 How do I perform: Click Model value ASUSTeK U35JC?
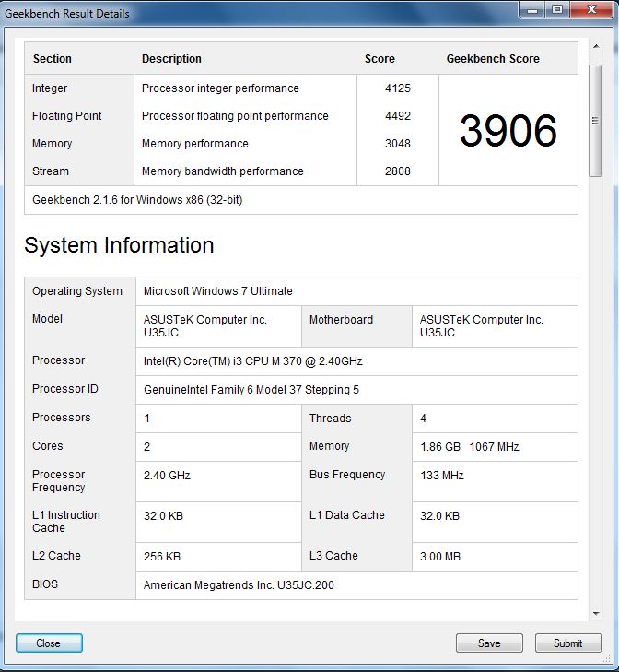(204, 326)
